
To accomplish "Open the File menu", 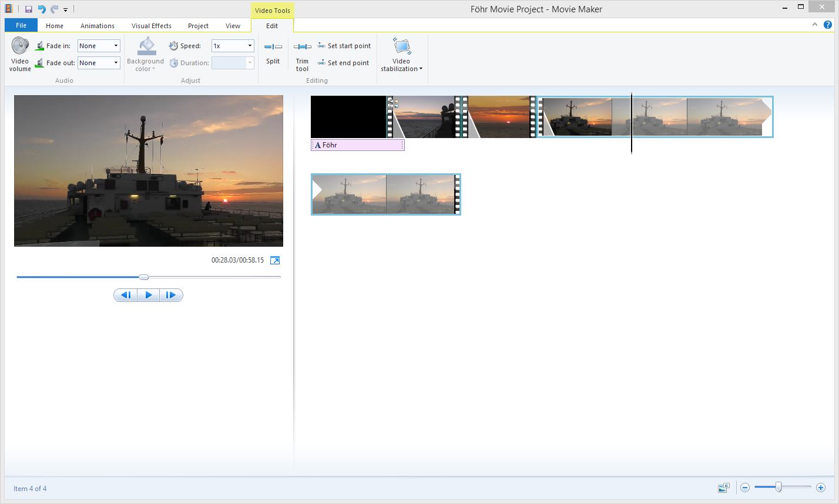I will tap(21, 25).
